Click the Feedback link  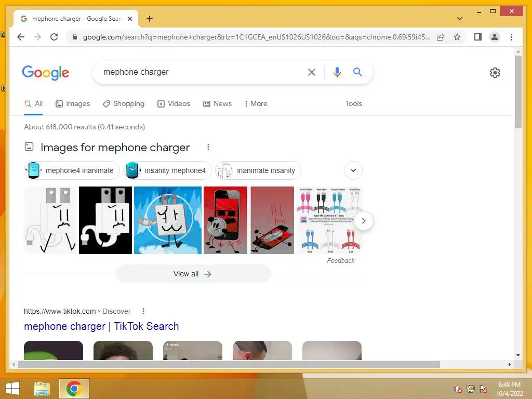point(341,261)
